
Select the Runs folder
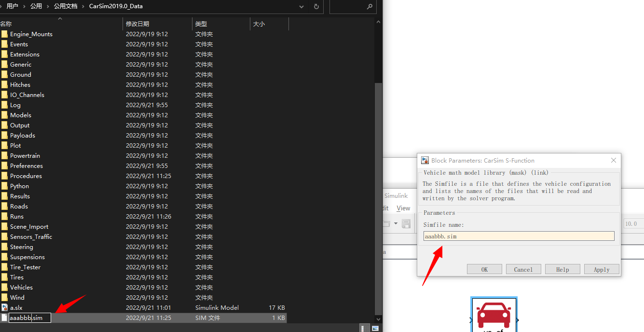17,217
